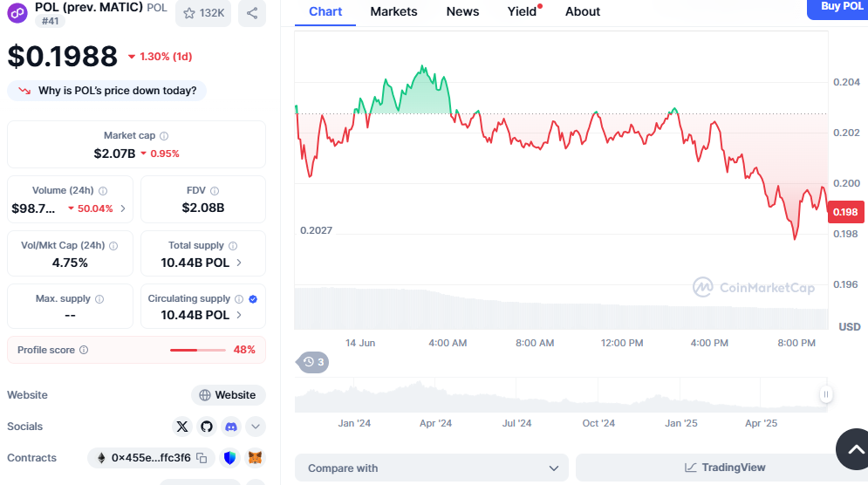Click the 0.2027 chart reference label
868x485 pixels.
[316, 230]
